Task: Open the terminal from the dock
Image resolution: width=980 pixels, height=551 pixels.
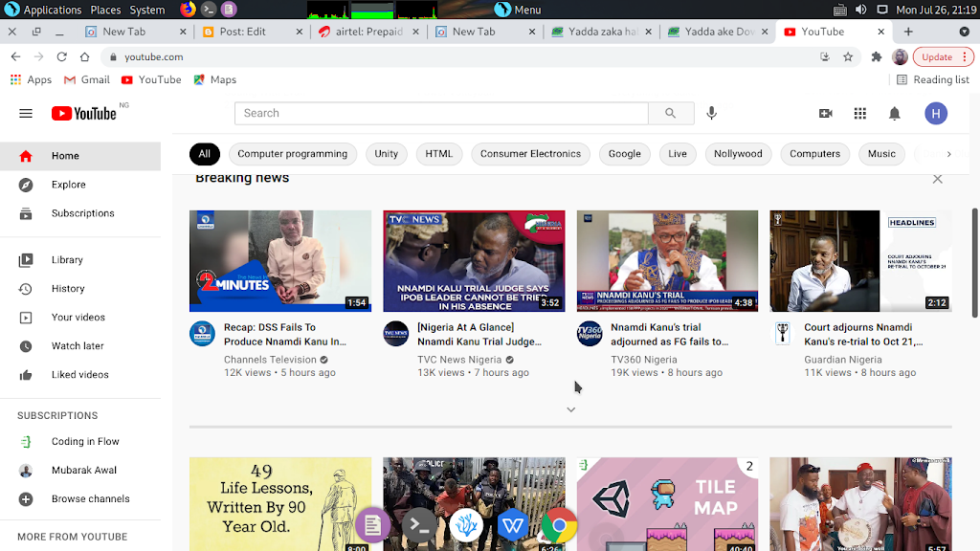Action: click(x=419, y=525)
